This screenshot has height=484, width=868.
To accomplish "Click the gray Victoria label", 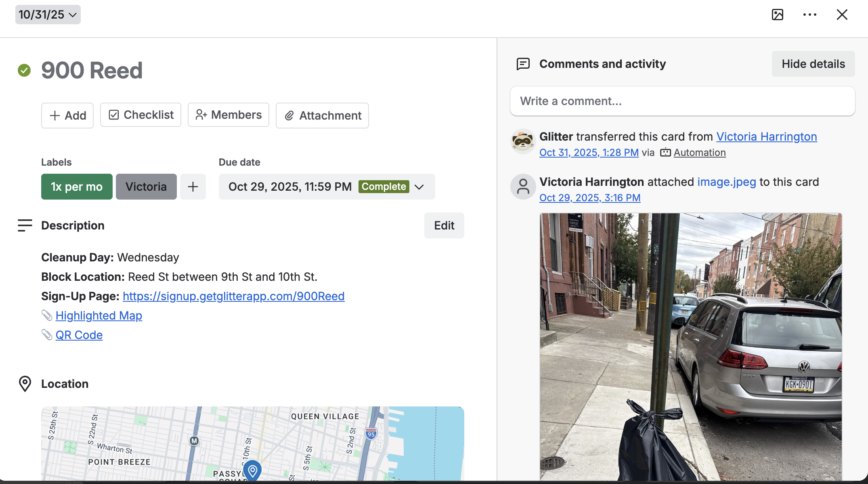I will pos(146,187).
